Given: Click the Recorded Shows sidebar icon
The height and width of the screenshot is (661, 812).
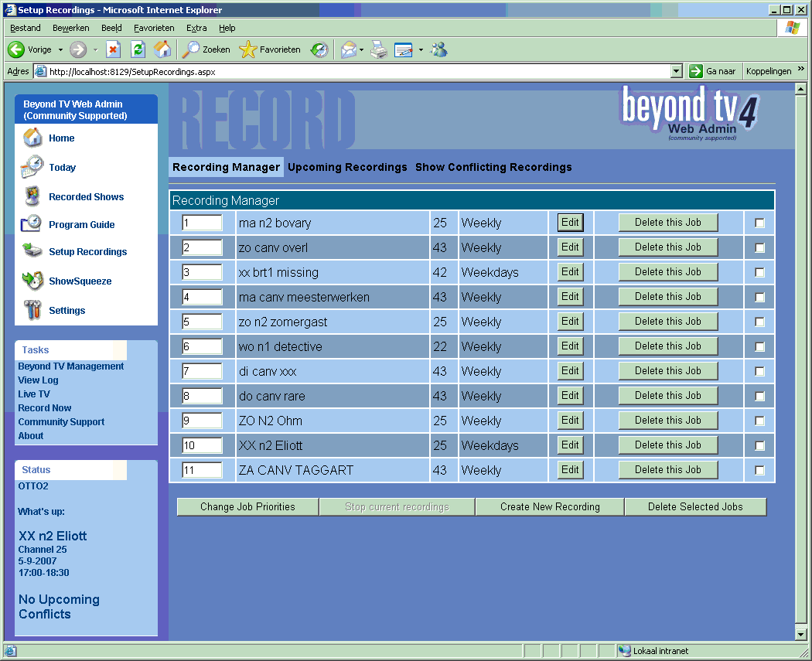Looking at the screenshot, I should [32, 196].
